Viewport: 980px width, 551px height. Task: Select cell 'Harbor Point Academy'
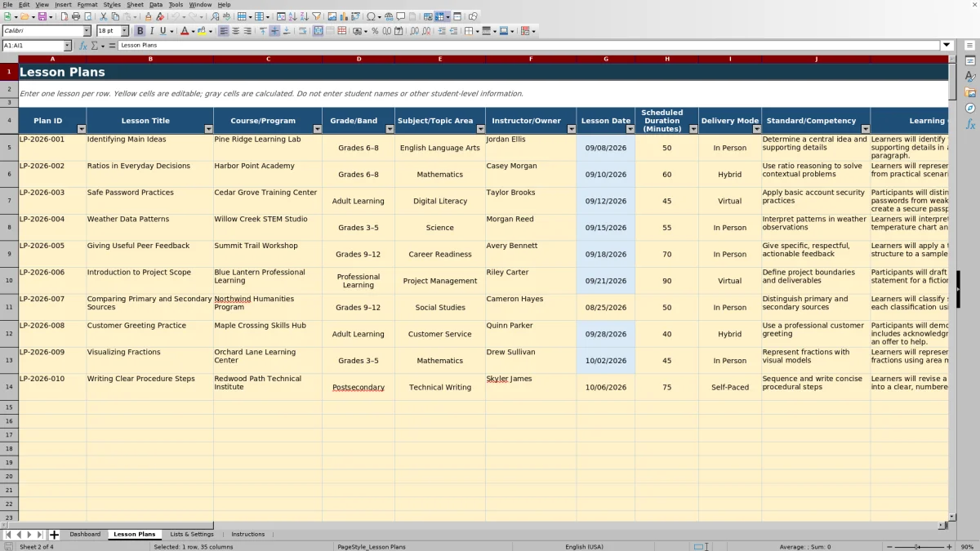click(267, 174)
